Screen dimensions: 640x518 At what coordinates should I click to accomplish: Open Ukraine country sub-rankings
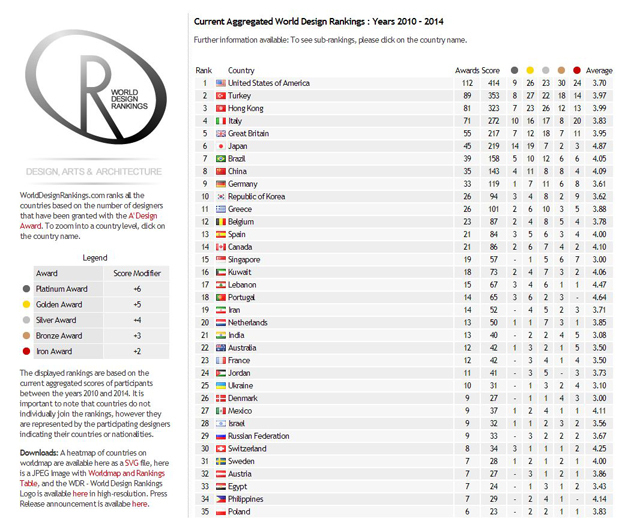(x=240, y=386)
